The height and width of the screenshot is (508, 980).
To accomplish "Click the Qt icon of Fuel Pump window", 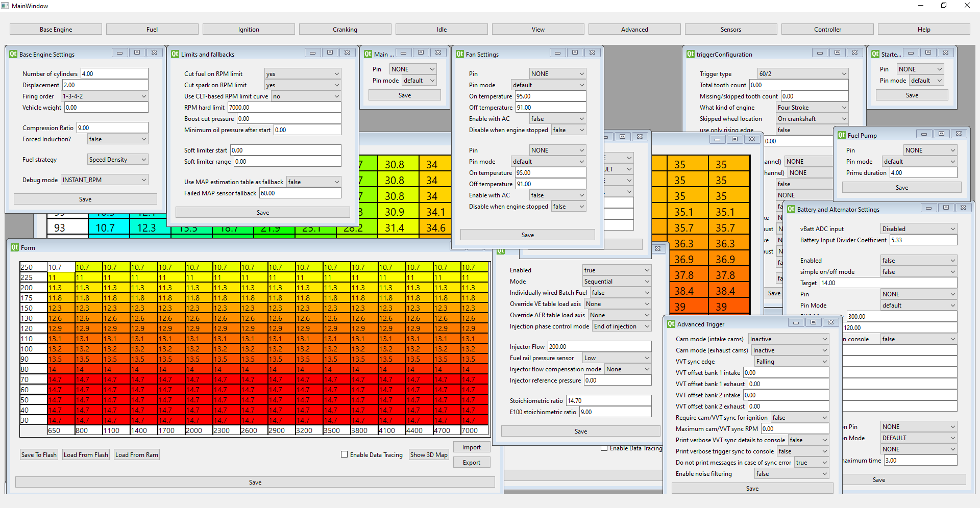I will pyautogui.click(x=842, y=135).
